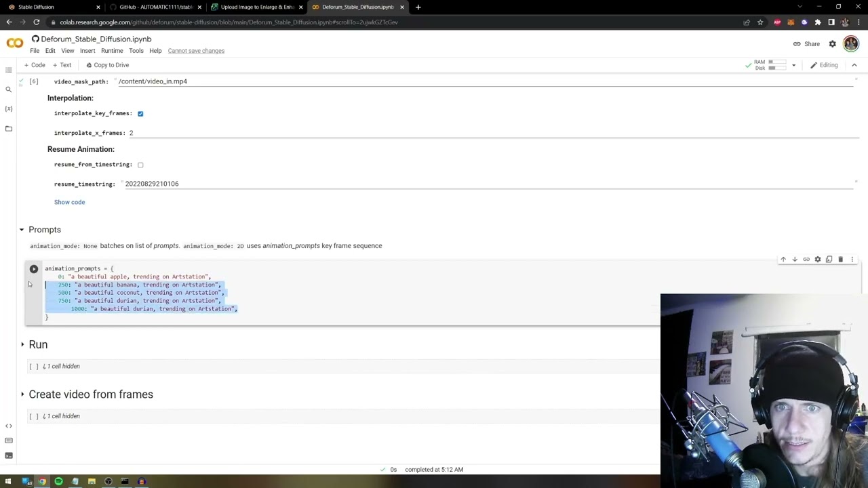868x488 pixels.
Task: Open the table of contents sidebar icon
Action: 9,70
